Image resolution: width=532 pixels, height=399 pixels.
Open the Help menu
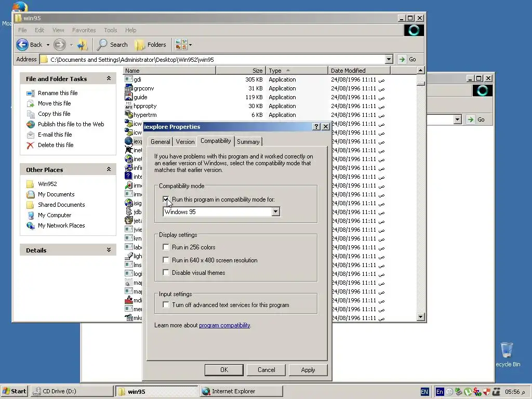point(130,30)
